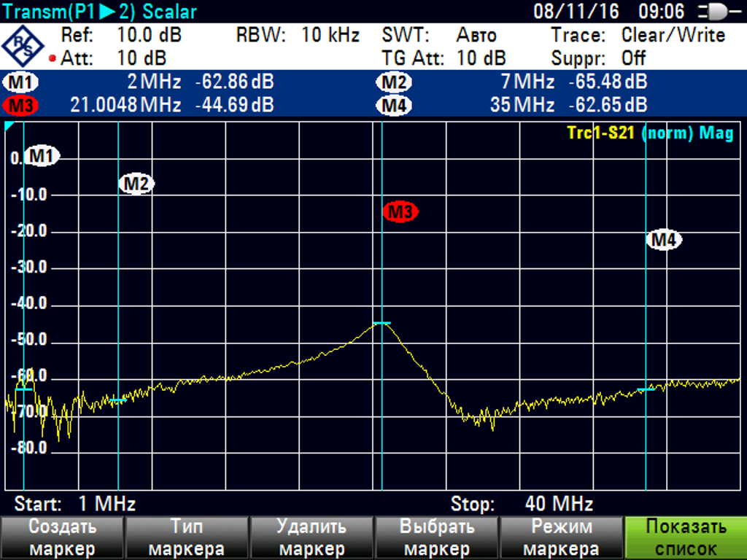The height and width of the screenshot is (560, 747).
Task: Click the Rohde & Schwarz logo icon
Action: (23, 47)
